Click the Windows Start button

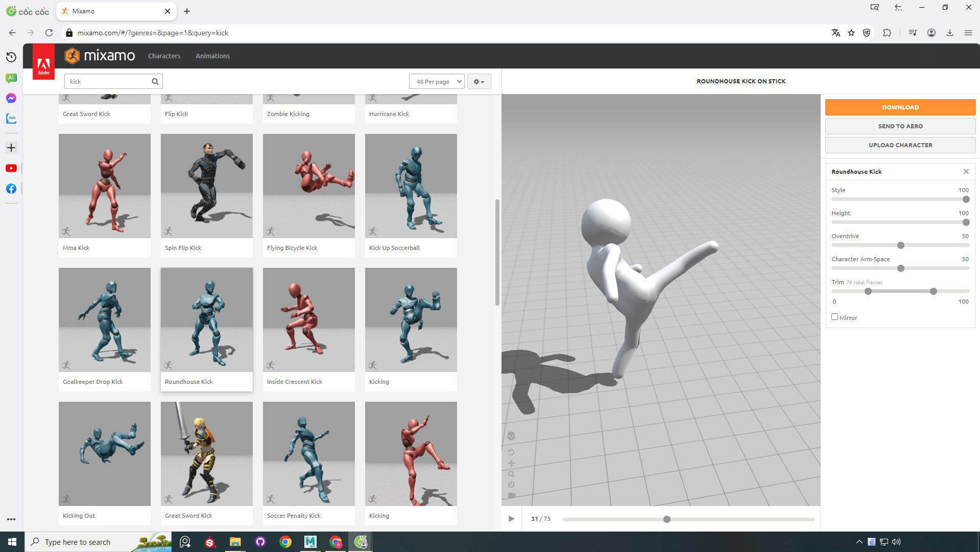click(12, 542)
